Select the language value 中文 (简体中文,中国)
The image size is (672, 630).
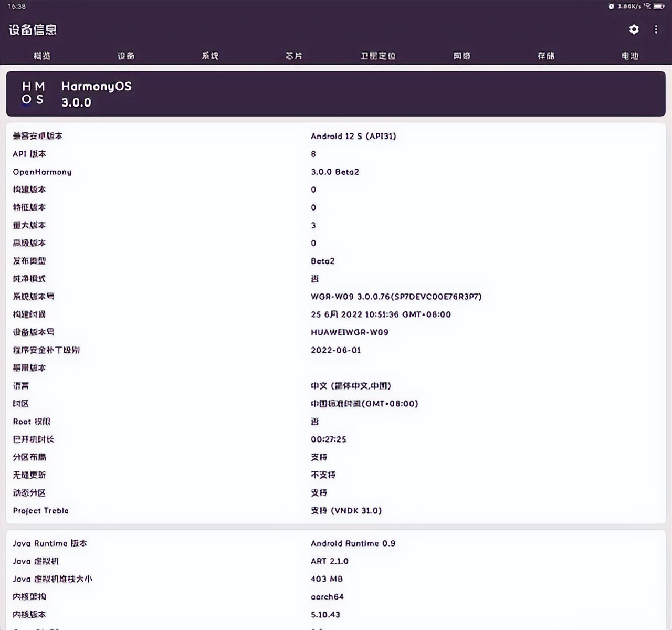click(351, 386)
